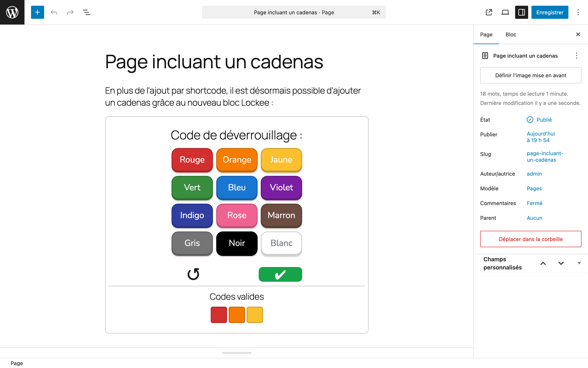Change the Pages template
The image size is (588, 368).
(x=534, y=188)
